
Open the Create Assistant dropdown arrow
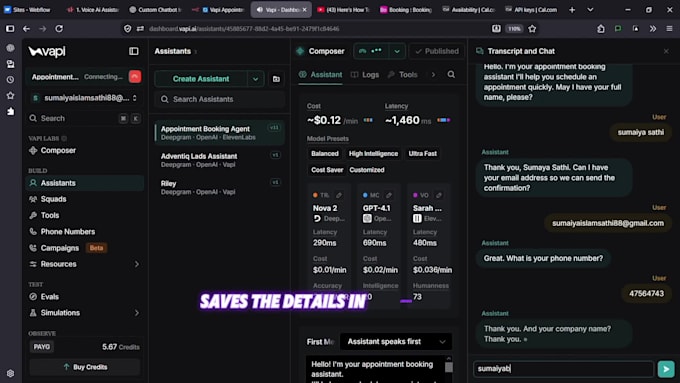(x=255, y=79)
